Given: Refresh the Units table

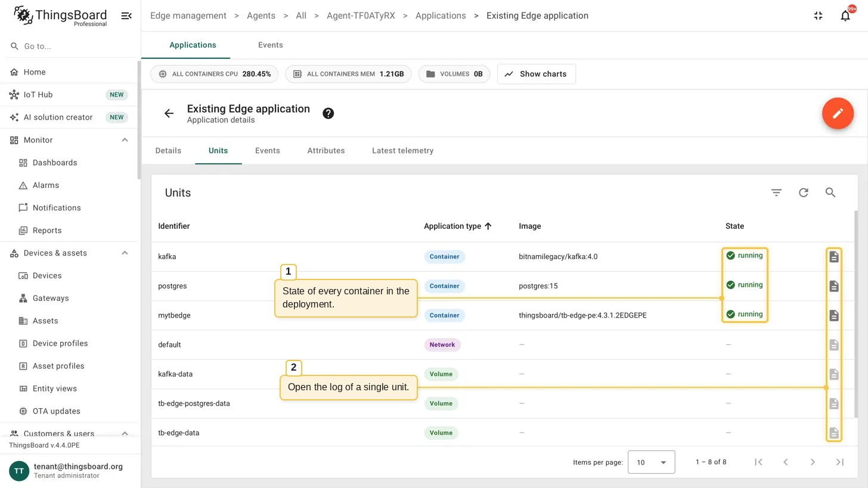Looking at the screenshot, I should coord(804,192).
